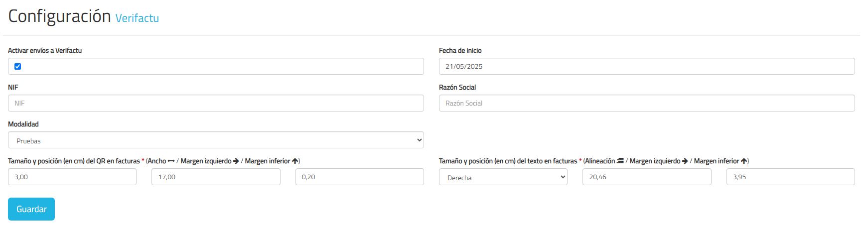Open the Derecha alignment dropdown
The width and height of the screenshot is (868, 229).
[503, 177]
